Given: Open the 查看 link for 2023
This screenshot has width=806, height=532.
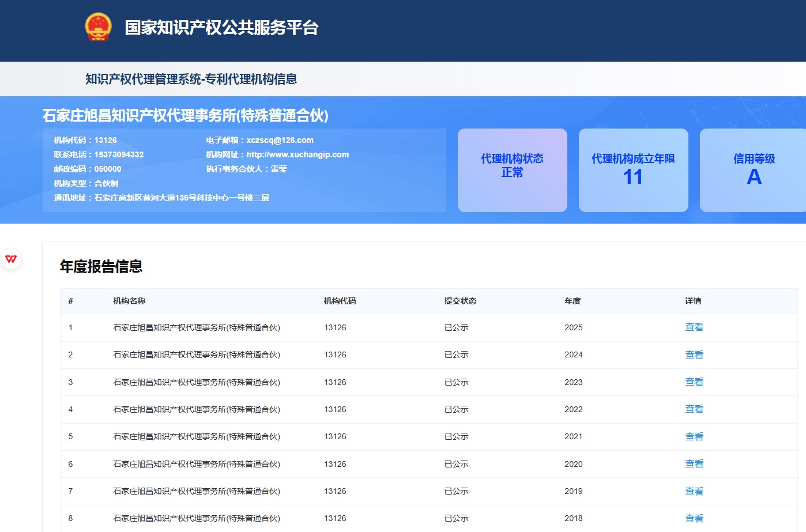Looking at the screenshot, I should (x=694, y=382).
